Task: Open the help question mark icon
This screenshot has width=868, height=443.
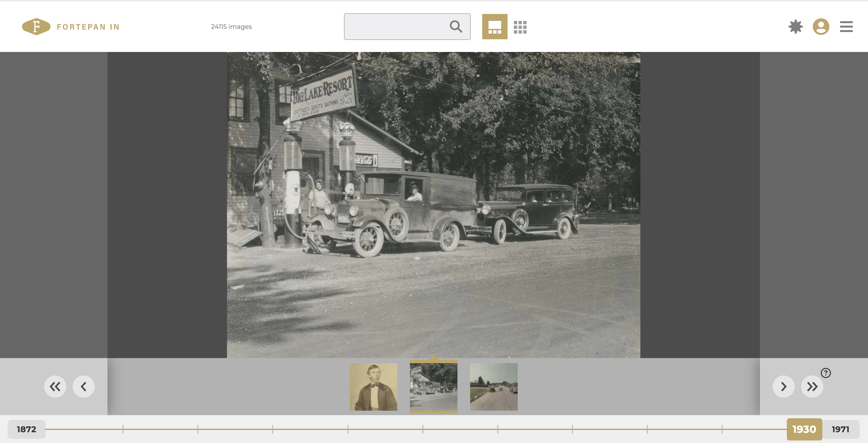Action: coord(826,373)
